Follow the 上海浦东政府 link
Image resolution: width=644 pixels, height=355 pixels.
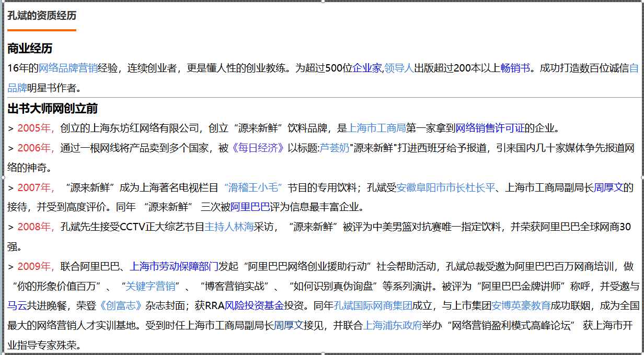[393, 326]
